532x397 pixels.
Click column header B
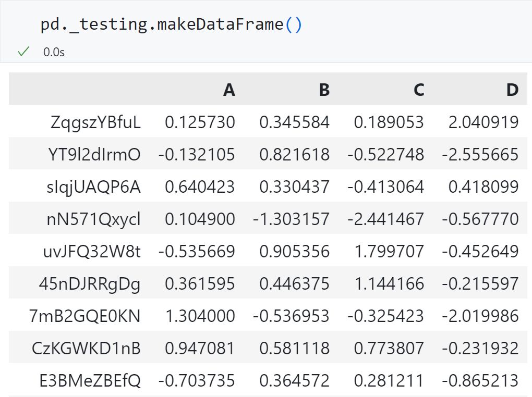tap(324, 90)
